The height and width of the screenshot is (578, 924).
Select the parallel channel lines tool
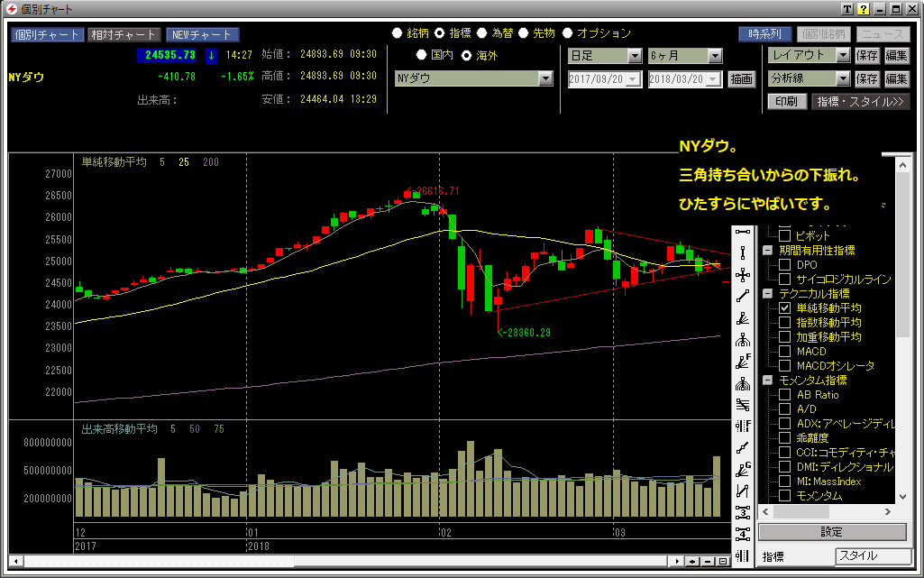[x=743, y=405]
